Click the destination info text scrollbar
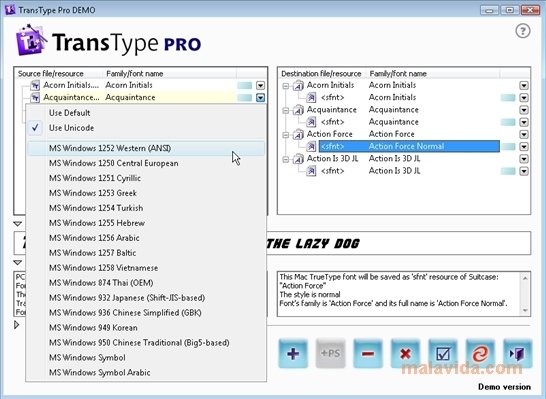 (x=525, y=294)
